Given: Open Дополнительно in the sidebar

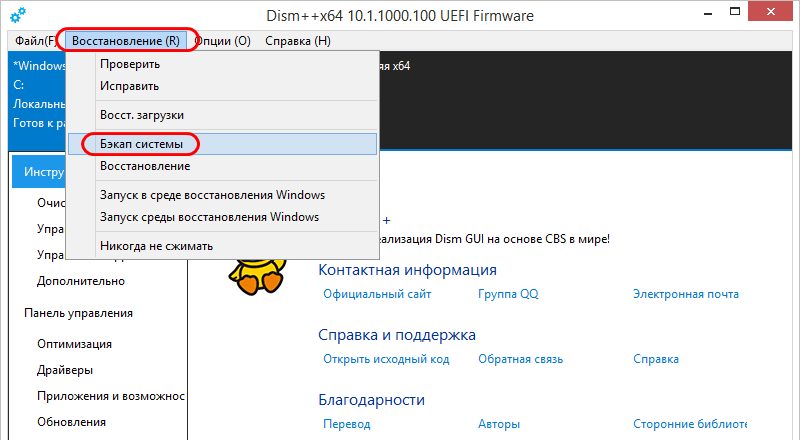Looking at the screenshot, I should tap(81, 281).
